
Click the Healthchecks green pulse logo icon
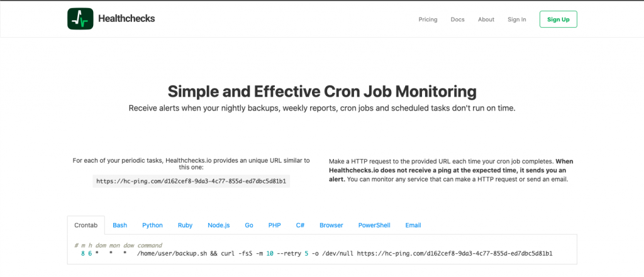click(x=80, y=19)
